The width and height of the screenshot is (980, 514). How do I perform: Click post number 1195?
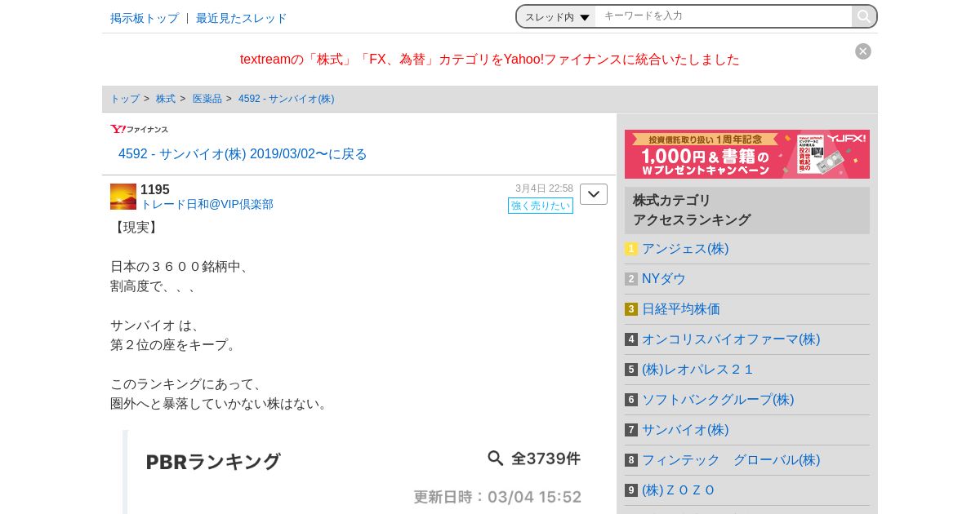point(155,190)
